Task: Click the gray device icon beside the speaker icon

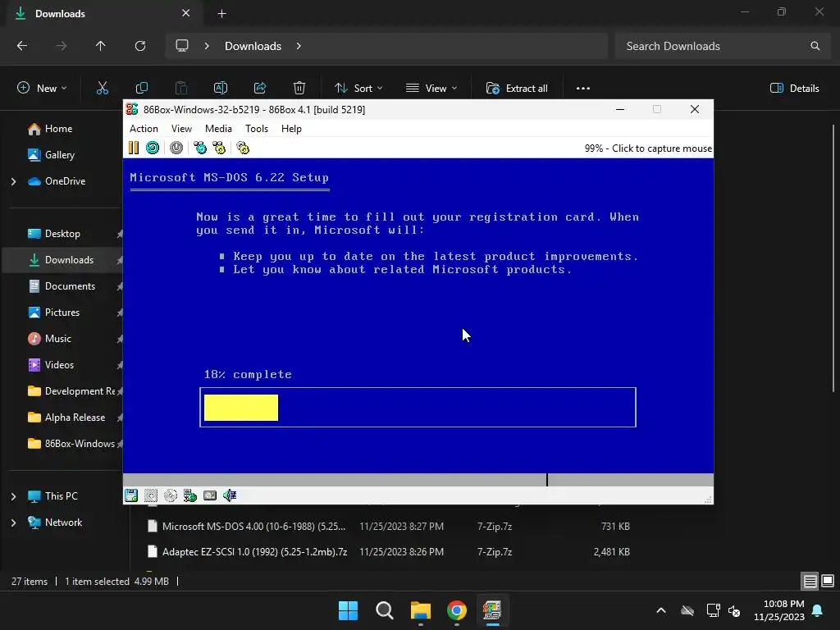Action: [x=210, y=495]
